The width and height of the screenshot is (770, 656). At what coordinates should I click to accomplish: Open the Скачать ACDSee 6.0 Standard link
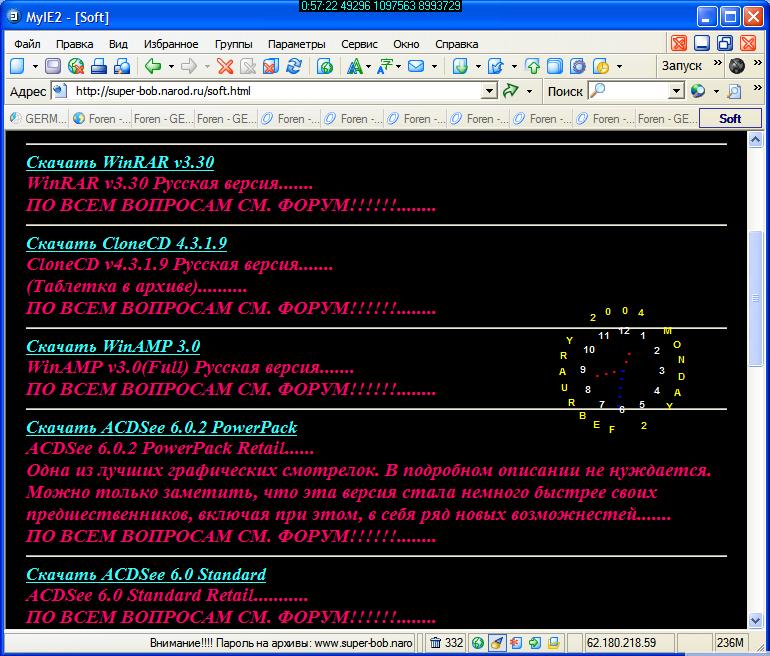click(146, 574)
